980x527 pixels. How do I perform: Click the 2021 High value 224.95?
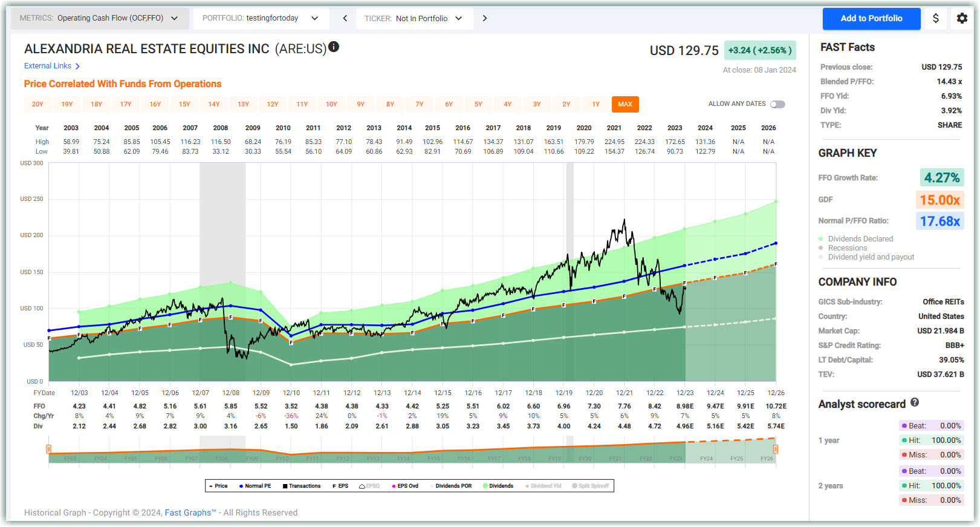coord(614,142)
